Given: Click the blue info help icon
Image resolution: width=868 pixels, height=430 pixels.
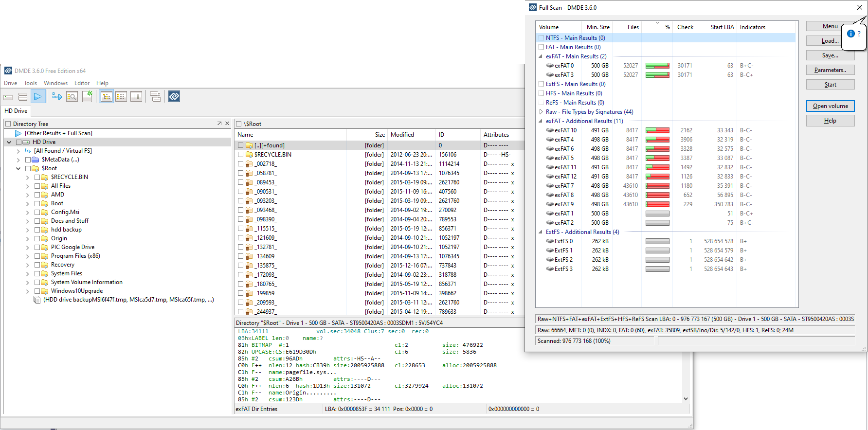Looking at the screenshot, I should [x=851, y=34].
